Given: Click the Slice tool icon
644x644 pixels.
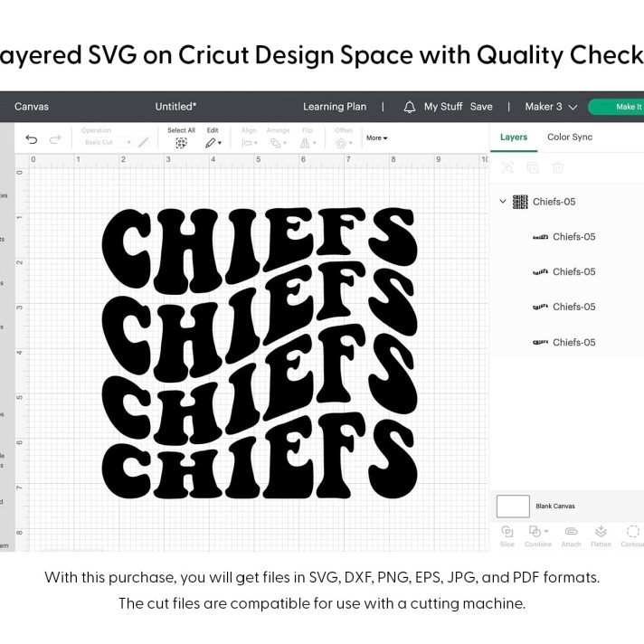Looking at the screenshot, I should pos(507,532).
